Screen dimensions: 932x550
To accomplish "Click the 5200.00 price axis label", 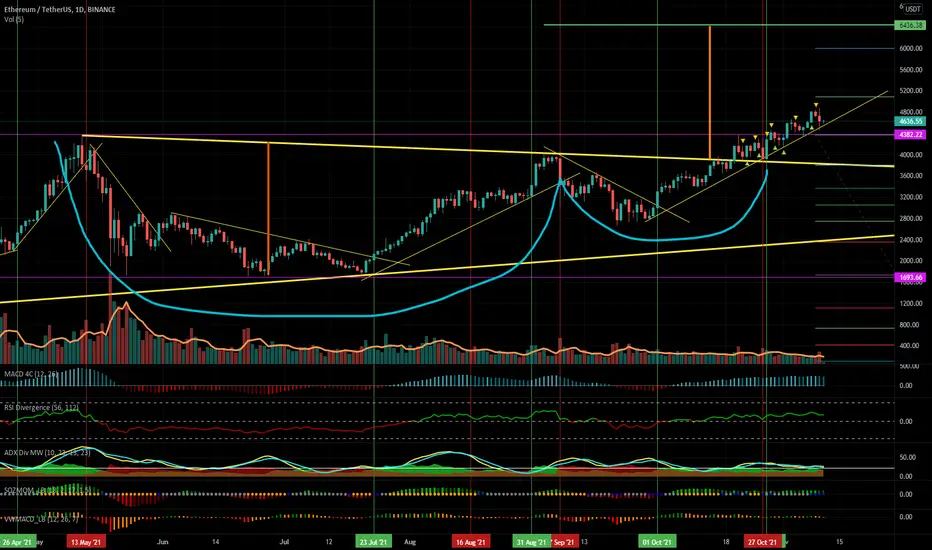I will pyautogui.click(x=911, y=91).
